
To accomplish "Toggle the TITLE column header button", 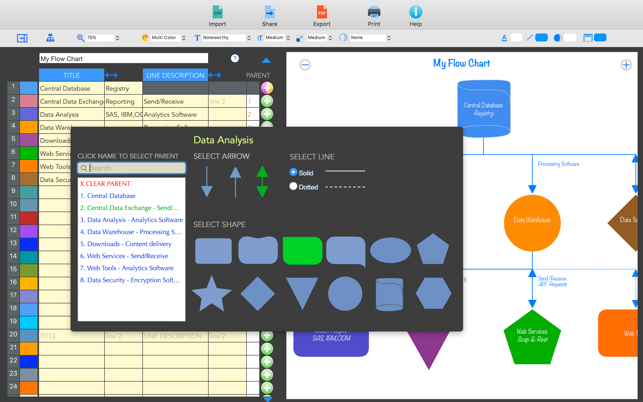I will pos(71,75).
